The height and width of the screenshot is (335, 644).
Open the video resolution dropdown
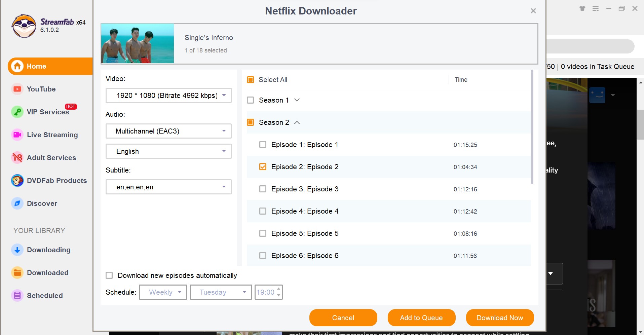coord(168,96)
